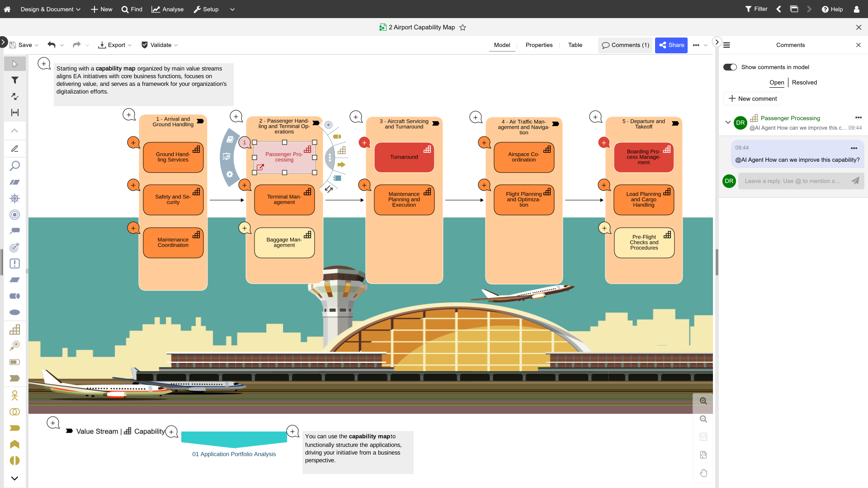Image resolution: width=868 pixels, height=488 pixels.
Task: Toggle Show comments in model switch
Action: click(730, 67)
